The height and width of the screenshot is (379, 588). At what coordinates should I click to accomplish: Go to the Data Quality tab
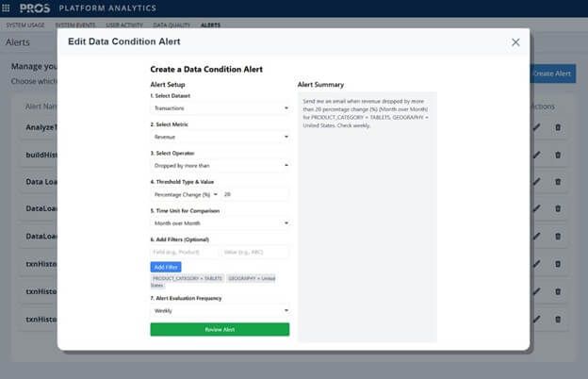173,25
